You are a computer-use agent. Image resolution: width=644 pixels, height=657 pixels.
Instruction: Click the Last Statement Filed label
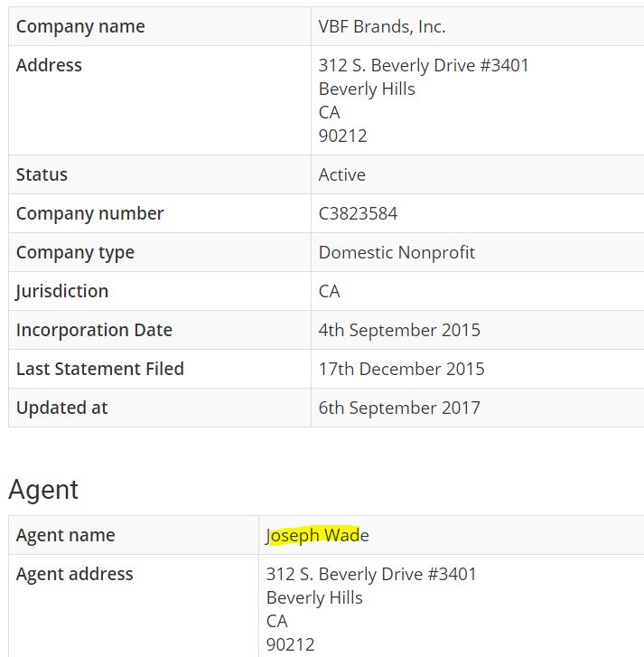[x=100, y=369]
